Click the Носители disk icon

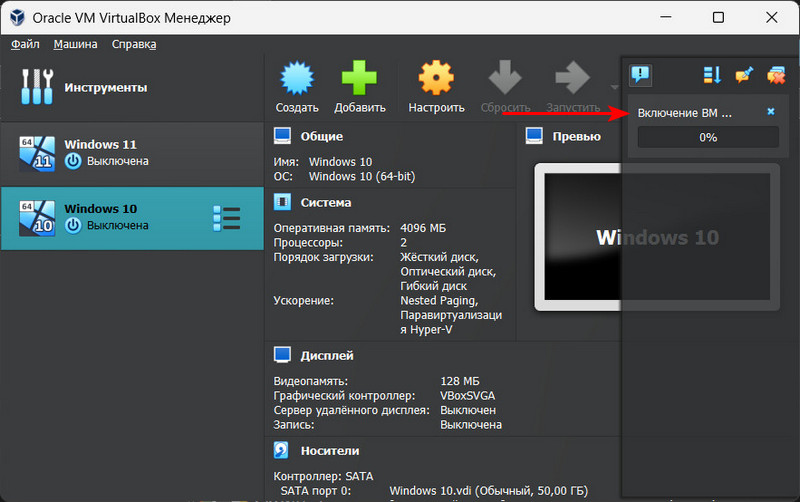coord(282,450)
